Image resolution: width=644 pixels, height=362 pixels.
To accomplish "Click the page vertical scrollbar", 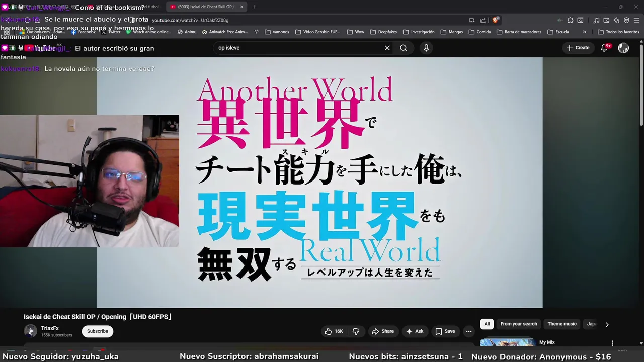I will 641,85.
